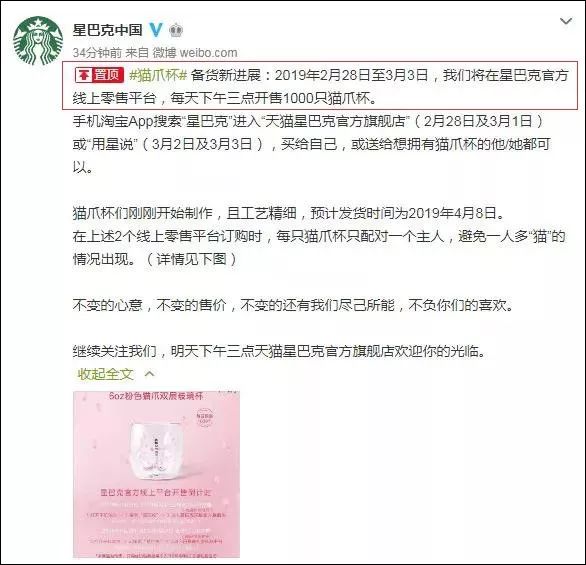Click the red 置顶 pinned badge

pos(99,75)
